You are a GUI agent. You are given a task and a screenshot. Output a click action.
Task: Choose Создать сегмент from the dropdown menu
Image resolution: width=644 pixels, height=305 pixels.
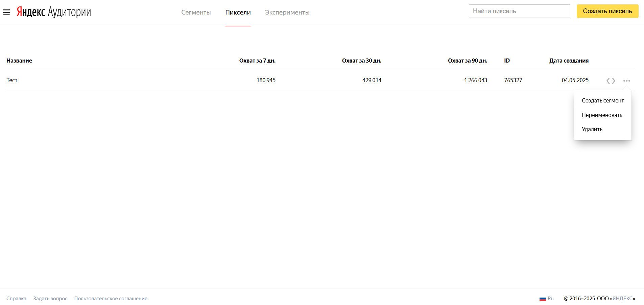coord(602,100)
